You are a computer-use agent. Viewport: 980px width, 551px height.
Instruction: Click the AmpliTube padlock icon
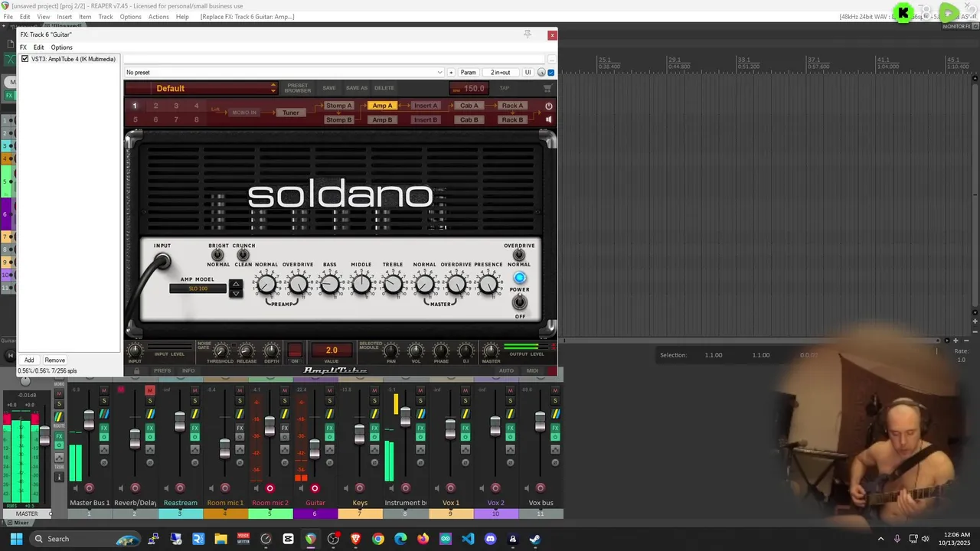click(x=137, y=370)
